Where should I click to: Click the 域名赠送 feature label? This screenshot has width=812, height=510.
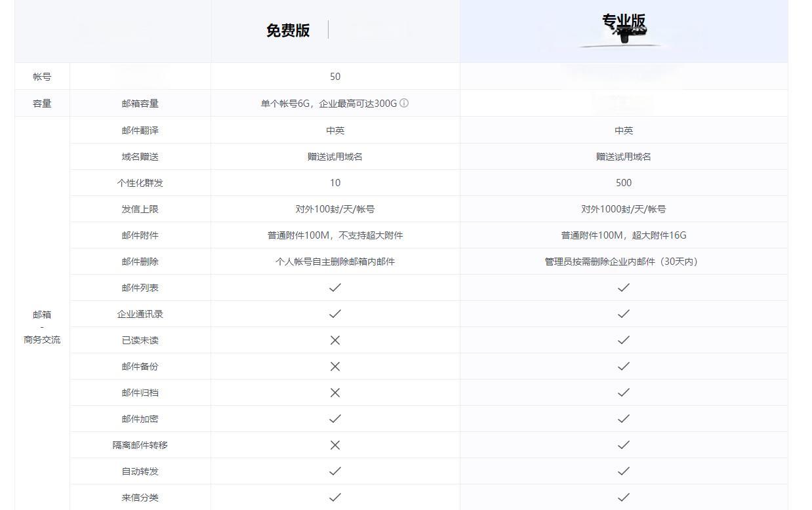tap(140, 157)
